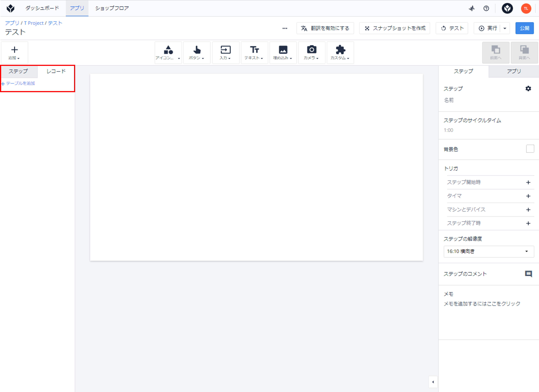Switch to the アプリ tab in right panel
This screenshot has height=392, width=539.
[514, 71]
